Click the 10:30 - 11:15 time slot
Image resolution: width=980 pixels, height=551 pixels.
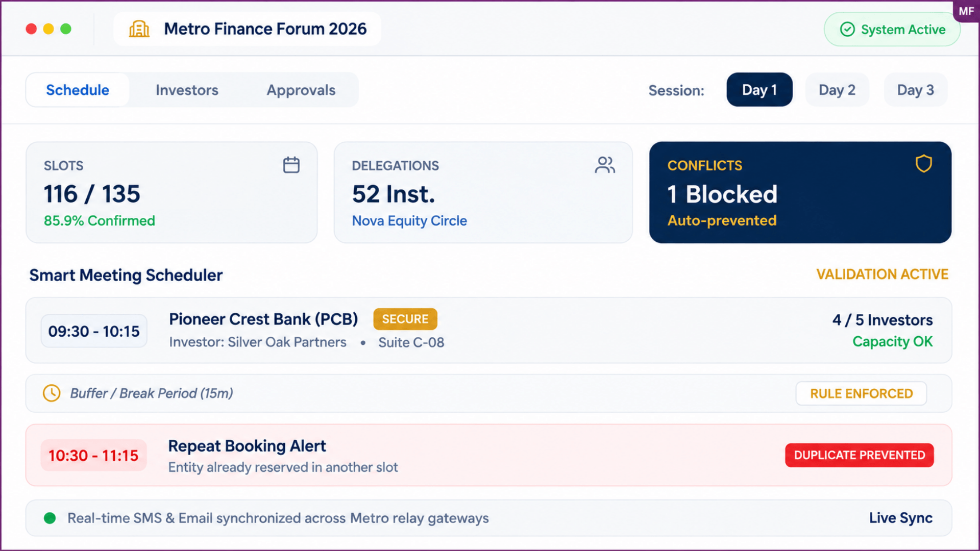(94, 455)
